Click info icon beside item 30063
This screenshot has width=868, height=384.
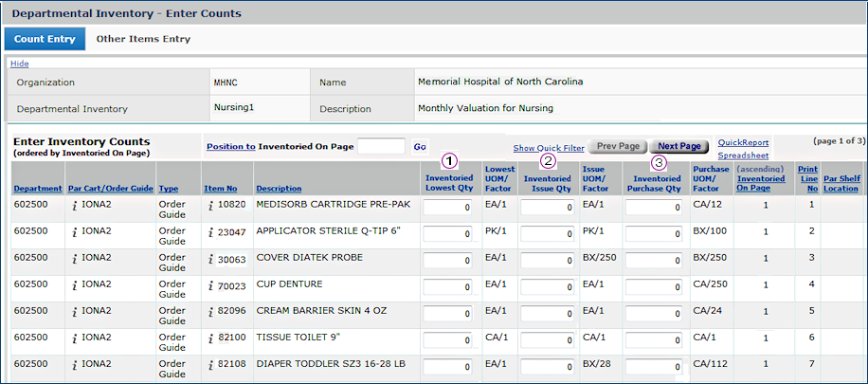pyautogui.click(x=210, y=258)
